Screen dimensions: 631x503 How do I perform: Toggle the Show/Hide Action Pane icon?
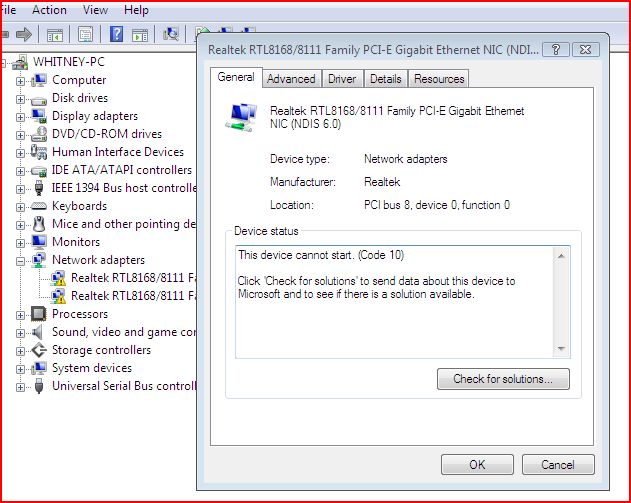tap(140, 35)
